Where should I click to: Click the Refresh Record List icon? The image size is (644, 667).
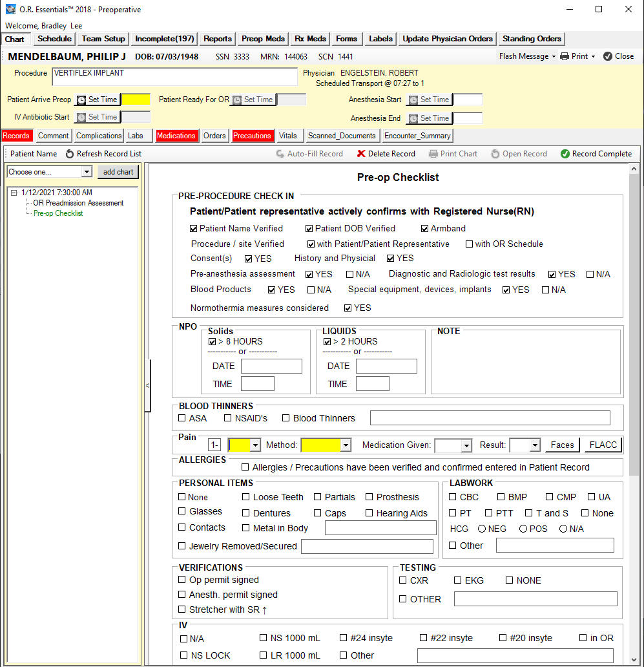click(70, 154)
